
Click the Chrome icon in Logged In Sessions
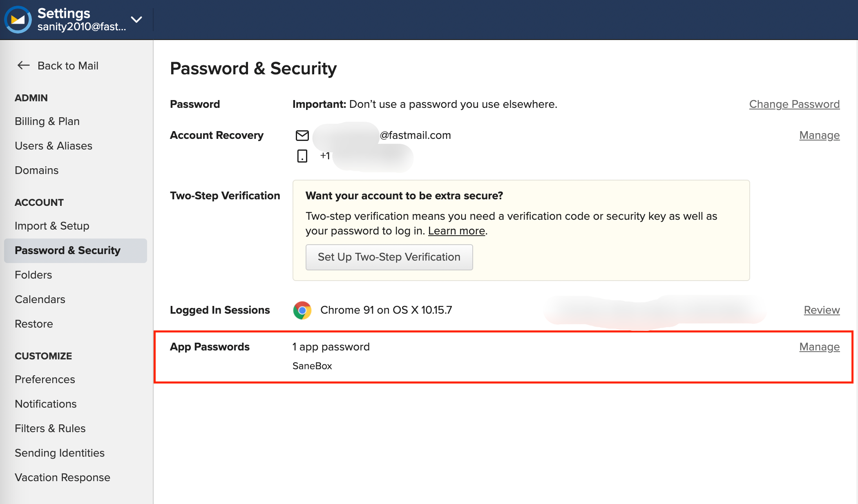pos(302,310)
